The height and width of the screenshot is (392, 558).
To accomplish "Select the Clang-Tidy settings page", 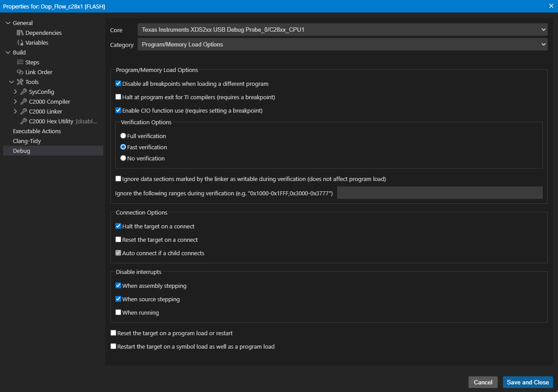I will pyautogui.click(x=27, y=141).
